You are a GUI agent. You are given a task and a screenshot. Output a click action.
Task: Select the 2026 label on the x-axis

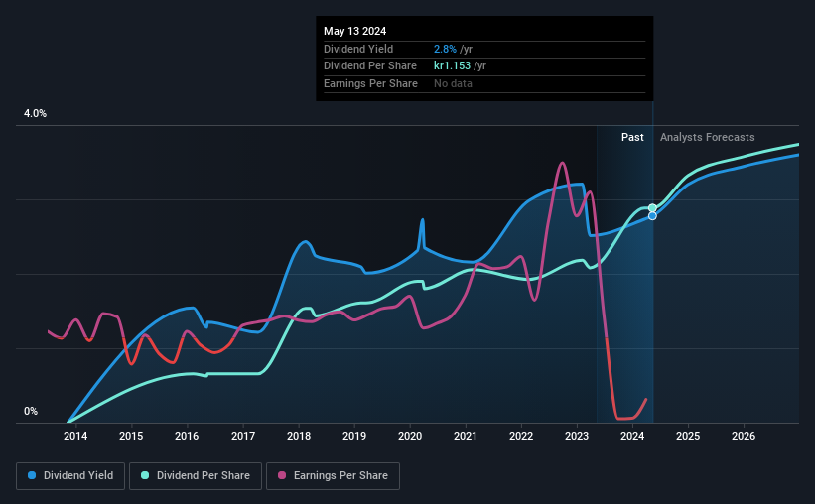[x=744, y=436]
